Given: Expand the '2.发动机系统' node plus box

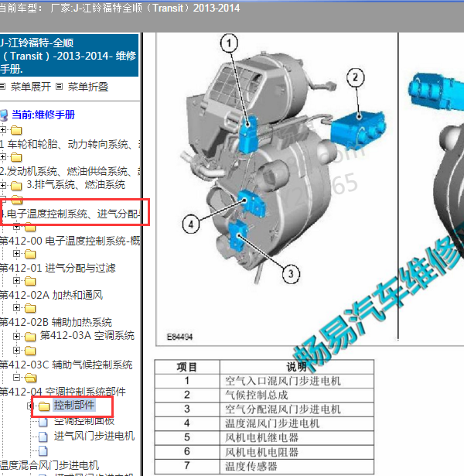Looking at the screenshot, I should tap(3, 157).
